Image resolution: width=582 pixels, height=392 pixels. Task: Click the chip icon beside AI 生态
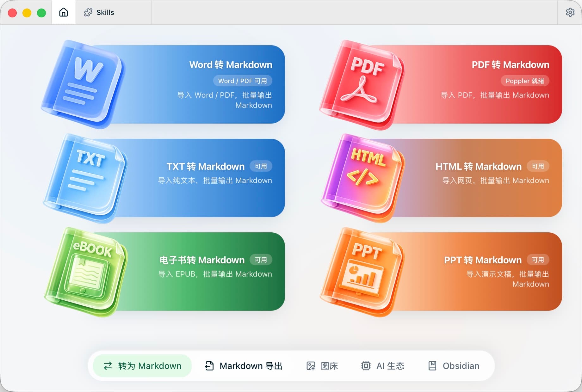pyautogui.click(x=366, y=366)
